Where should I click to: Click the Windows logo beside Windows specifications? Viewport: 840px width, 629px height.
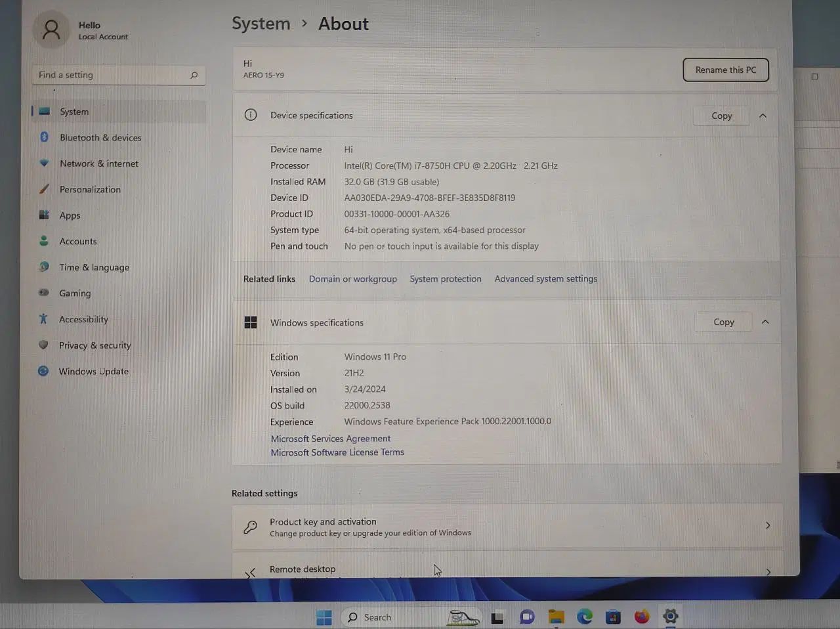251,322
